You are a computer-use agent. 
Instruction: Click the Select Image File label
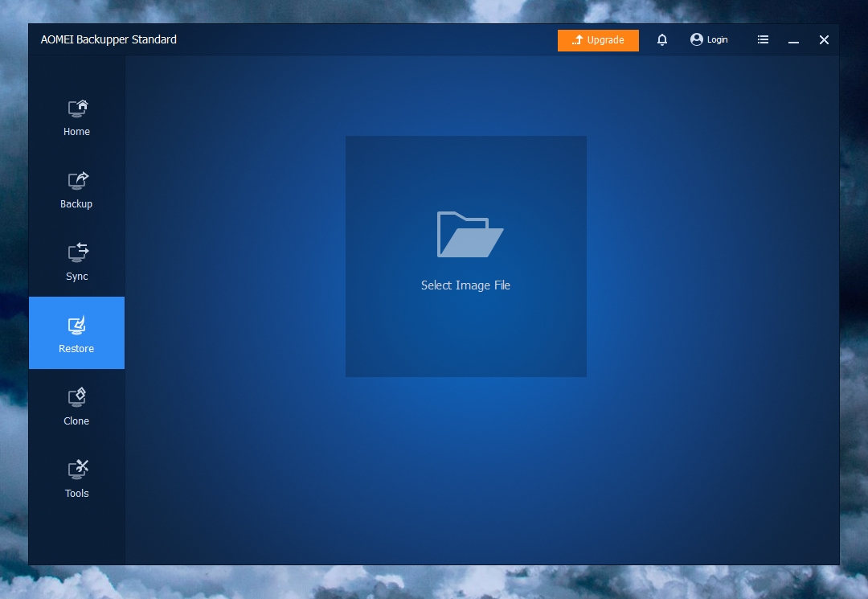pyautogui.click(x=465, y=285)
